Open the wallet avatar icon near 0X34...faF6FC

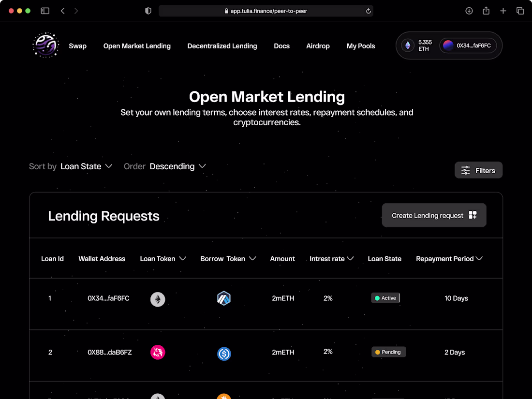pos(447,45)
